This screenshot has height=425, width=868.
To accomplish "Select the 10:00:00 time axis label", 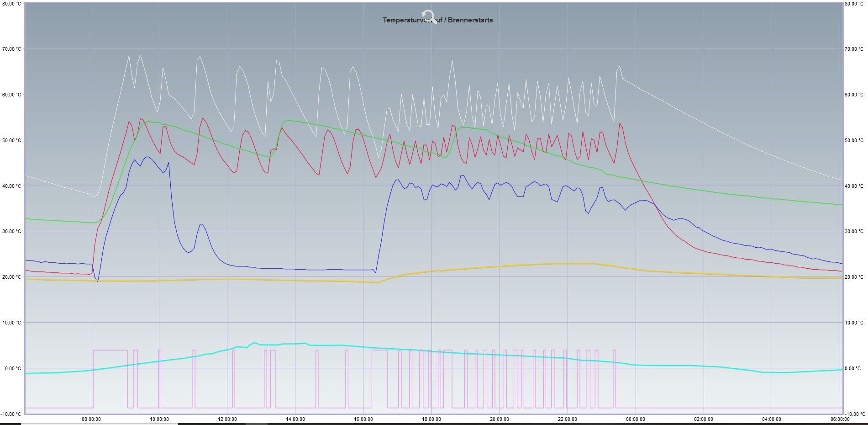I will [159, 419].
